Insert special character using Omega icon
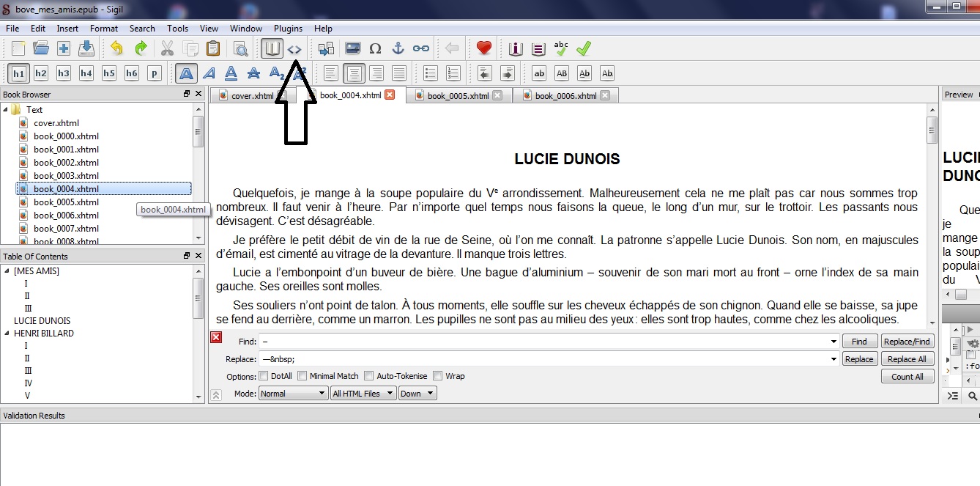The height and width of the screenshot is (486, 980). coord(375,49)
